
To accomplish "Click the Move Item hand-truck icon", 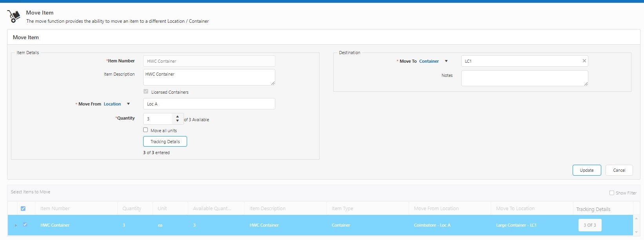I will pyautogui.click(x=14, y=16).
